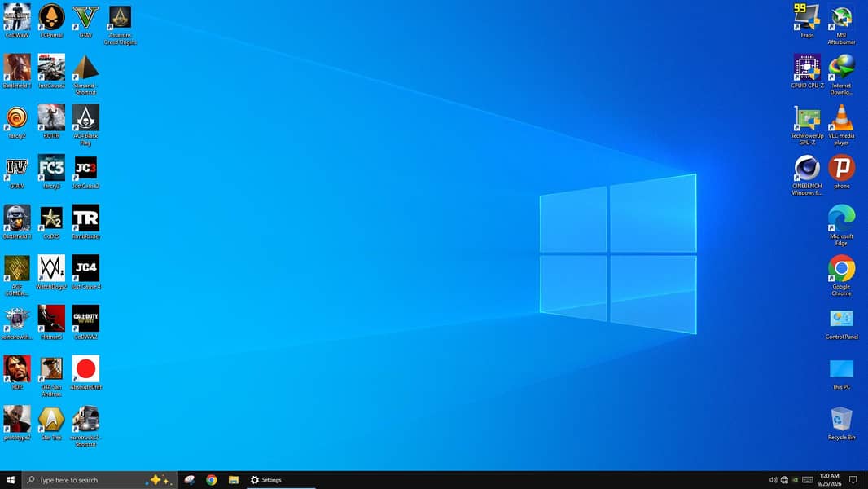
Task: Select the Google Chrome desktop icon
Action: tap(841, 269)
